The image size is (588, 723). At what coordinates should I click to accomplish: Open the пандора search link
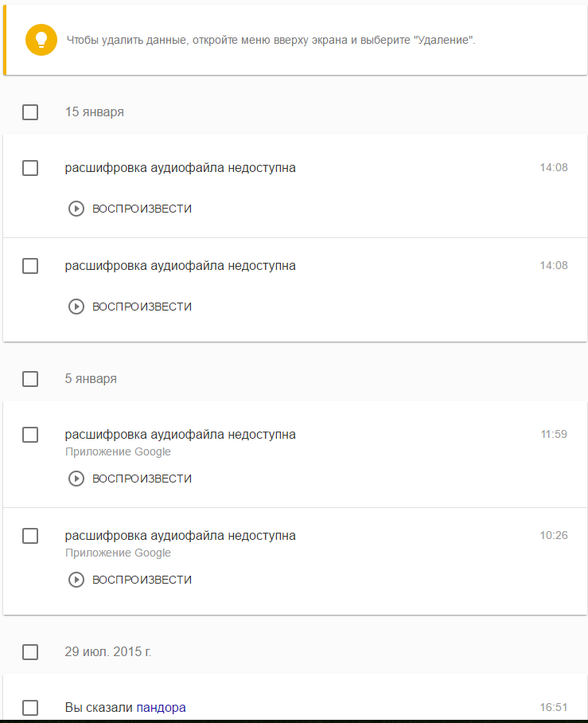click(162, 707)
